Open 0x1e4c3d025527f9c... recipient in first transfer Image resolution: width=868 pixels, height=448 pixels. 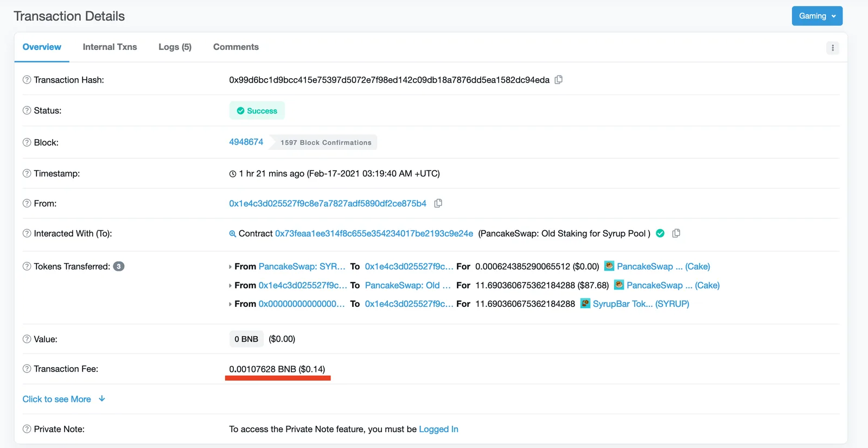pos(409,266)
